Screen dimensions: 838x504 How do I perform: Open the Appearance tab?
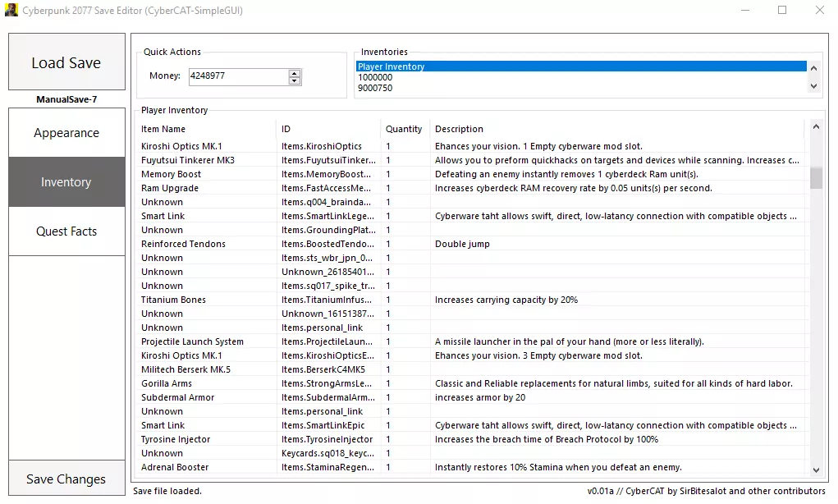[66, 132]
